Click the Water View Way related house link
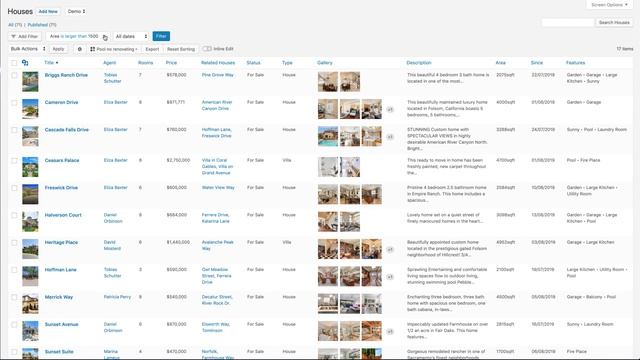Image resolution: width=640 pixels, height=360 pixels. pyautogui.click(x=218, y=188)
